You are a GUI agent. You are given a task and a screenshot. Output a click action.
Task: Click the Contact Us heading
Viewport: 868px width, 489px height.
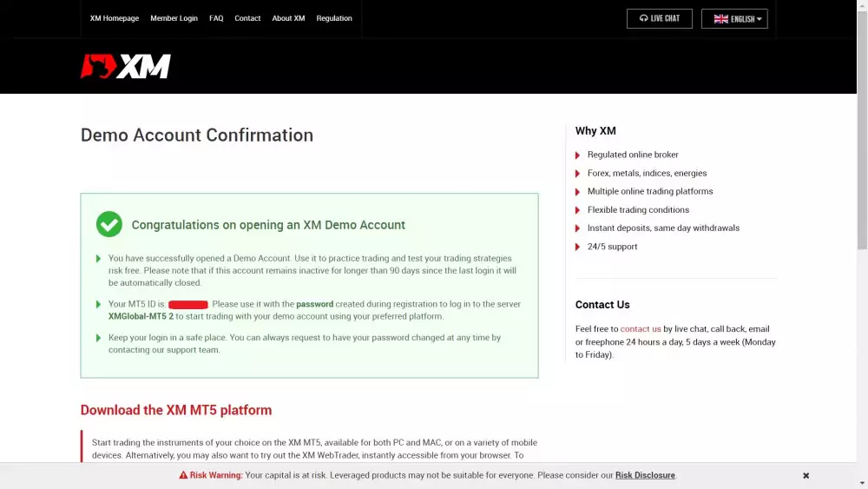[x=602, y=305]
